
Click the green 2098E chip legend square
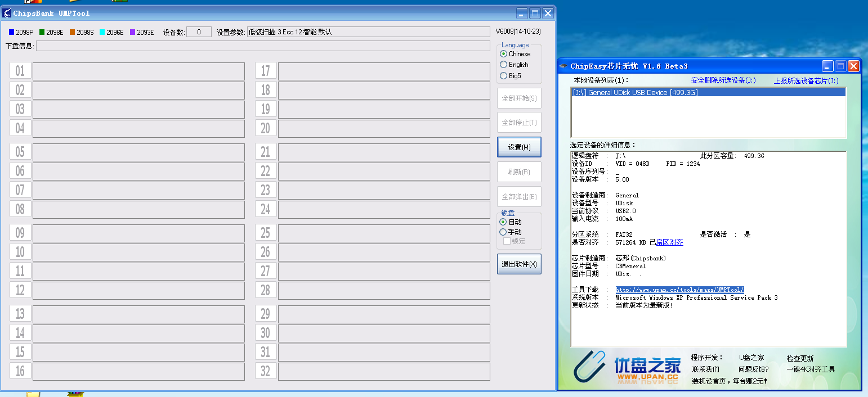pos(43,32)
